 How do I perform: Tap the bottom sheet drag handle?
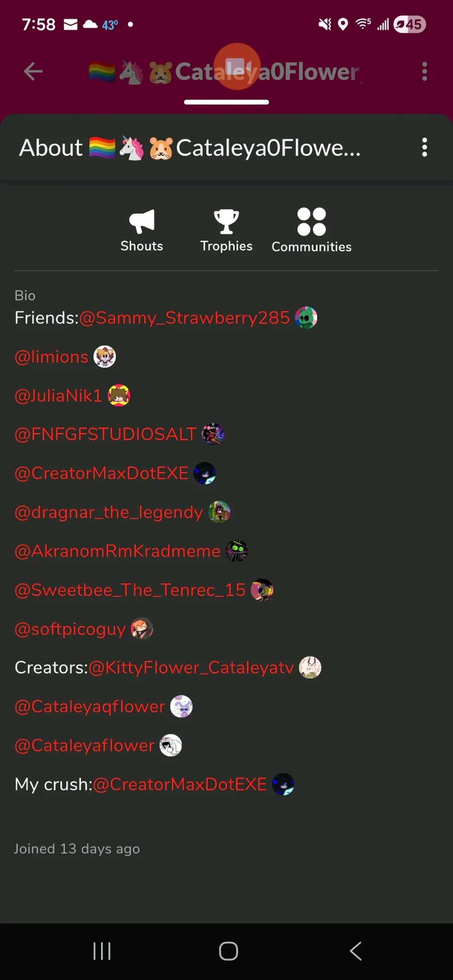[226, 102]
